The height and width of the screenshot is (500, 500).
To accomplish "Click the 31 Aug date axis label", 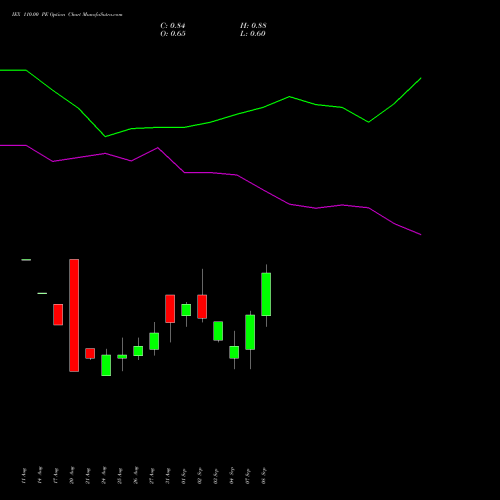I will pos(168,476).
